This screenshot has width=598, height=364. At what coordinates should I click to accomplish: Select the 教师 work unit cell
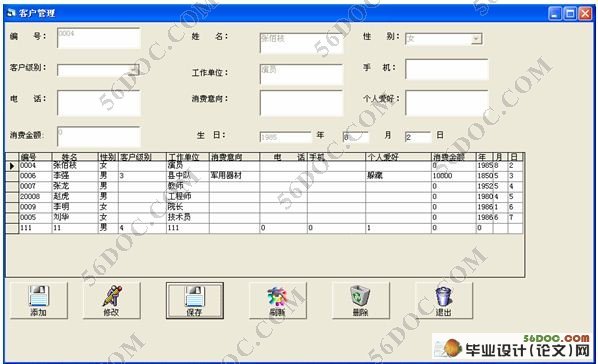point(188,186)
